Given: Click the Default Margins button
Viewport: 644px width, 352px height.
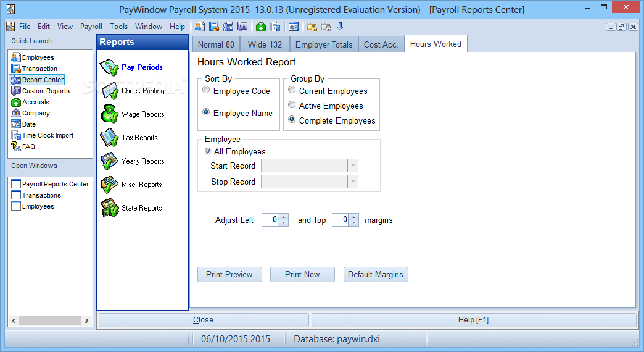Looking at the screenshot, I should 376,275.
